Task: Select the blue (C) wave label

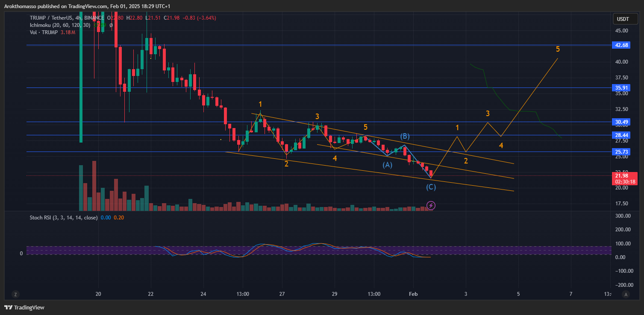Action: (x=431, y=187)
